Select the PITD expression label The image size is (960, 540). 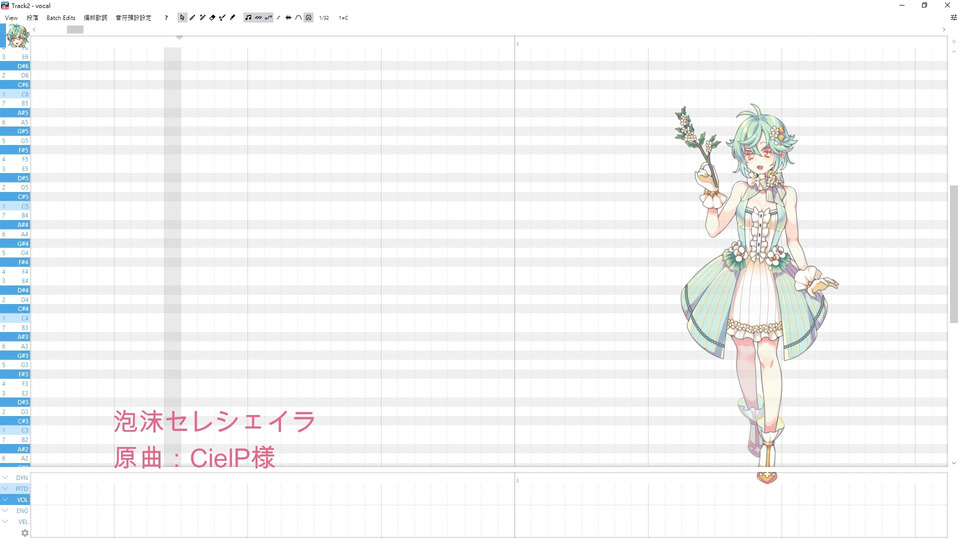click(21, 489)
